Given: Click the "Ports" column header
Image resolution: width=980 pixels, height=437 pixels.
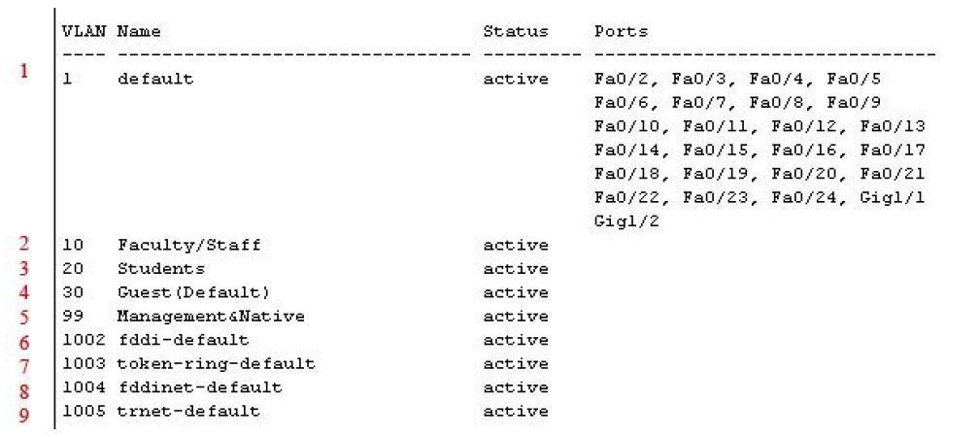Looking at the screenshot, I should [x=620, y=32].
